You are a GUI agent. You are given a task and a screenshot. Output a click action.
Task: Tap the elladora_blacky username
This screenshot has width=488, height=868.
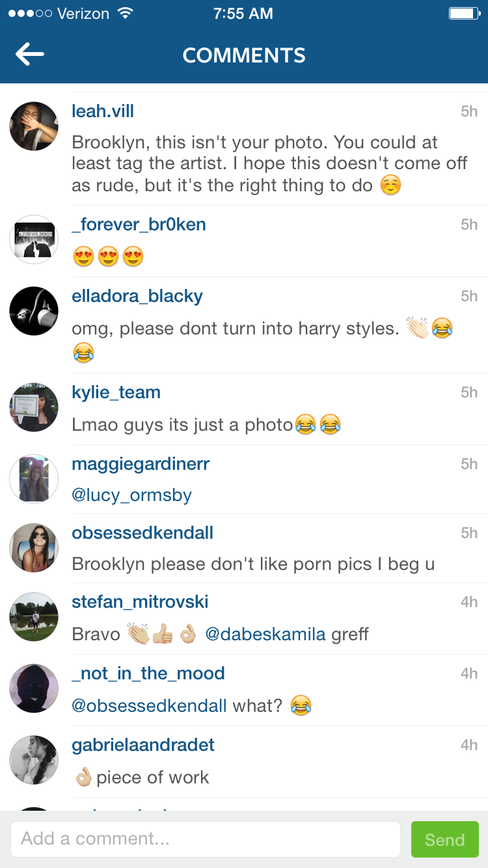point(137,296)
